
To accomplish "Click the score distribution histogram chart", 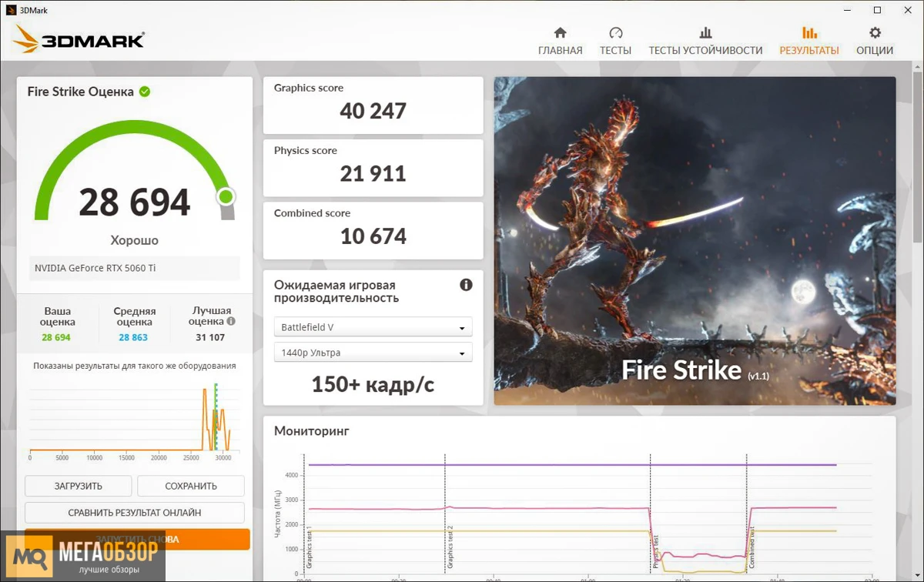I will (135, 420).
